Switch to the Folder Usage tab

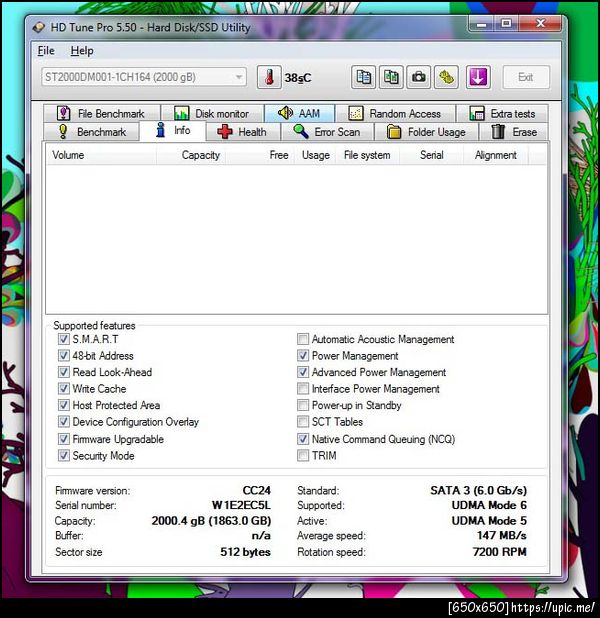(x=427, y=132)
